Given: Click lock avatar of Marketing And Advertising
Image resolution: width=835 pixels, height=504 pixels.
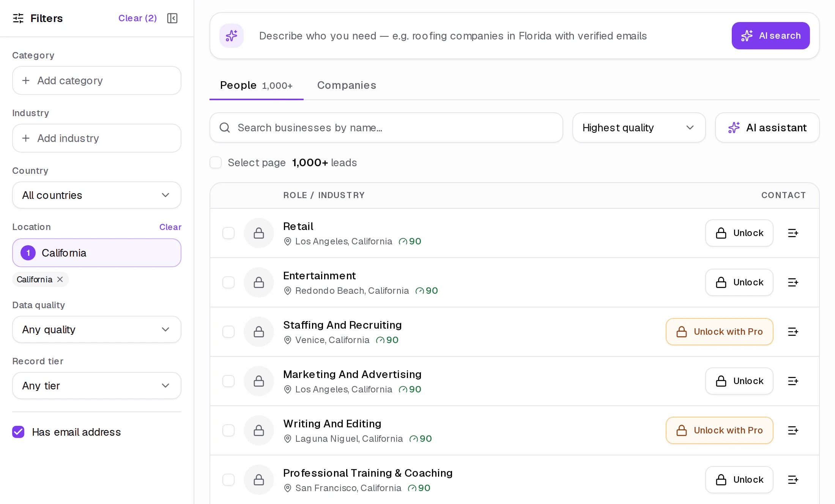Looking at the screenshot, I should coord(259,381).
